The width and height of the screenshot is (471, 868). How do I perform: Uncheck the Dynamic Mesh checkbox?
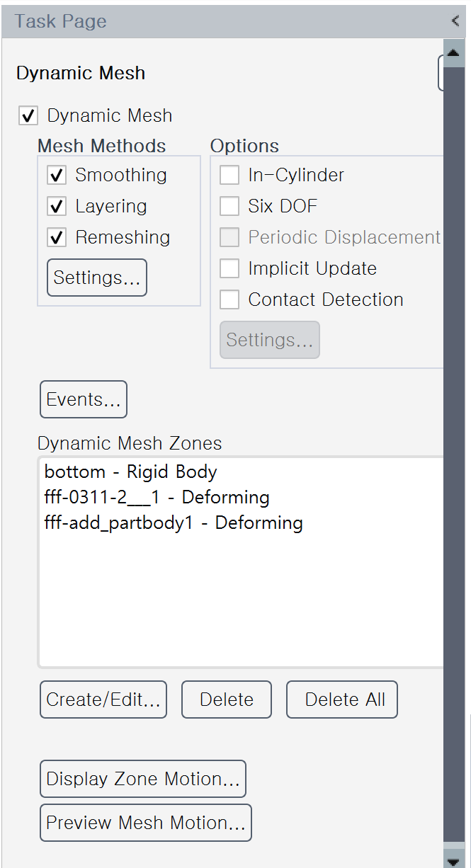click(x=28, y=116)
